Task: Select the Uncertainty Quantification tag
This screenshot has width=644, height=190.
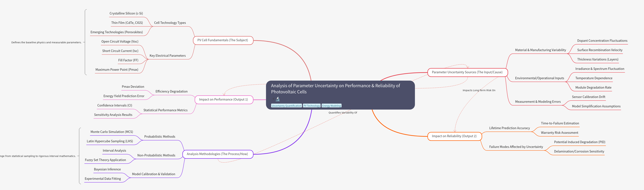Action: pyautogui.click(x=286, y=106)
